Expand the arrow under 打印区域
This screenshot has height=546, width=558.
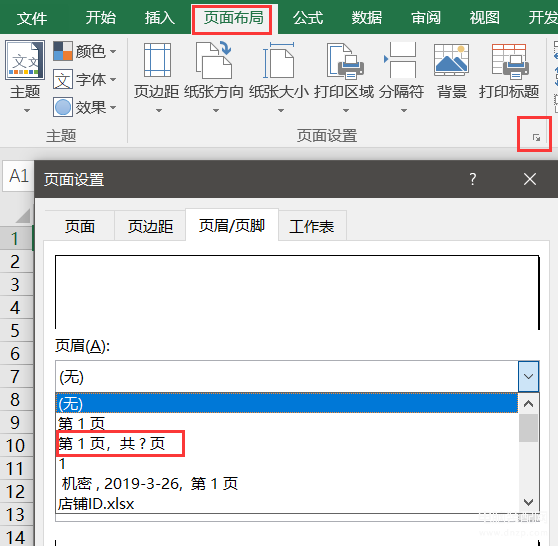click(346, 111)
